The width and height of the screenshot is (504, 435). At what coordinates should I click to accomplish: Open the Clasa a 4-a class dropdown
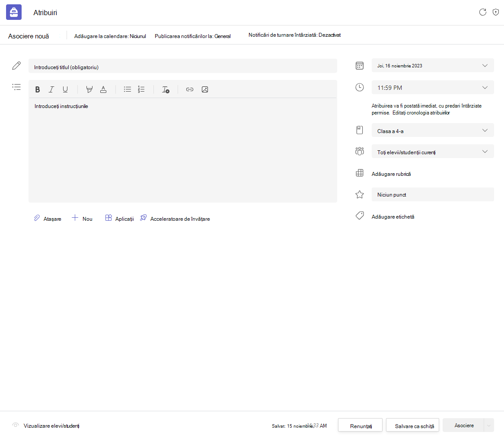click(433, 131)
